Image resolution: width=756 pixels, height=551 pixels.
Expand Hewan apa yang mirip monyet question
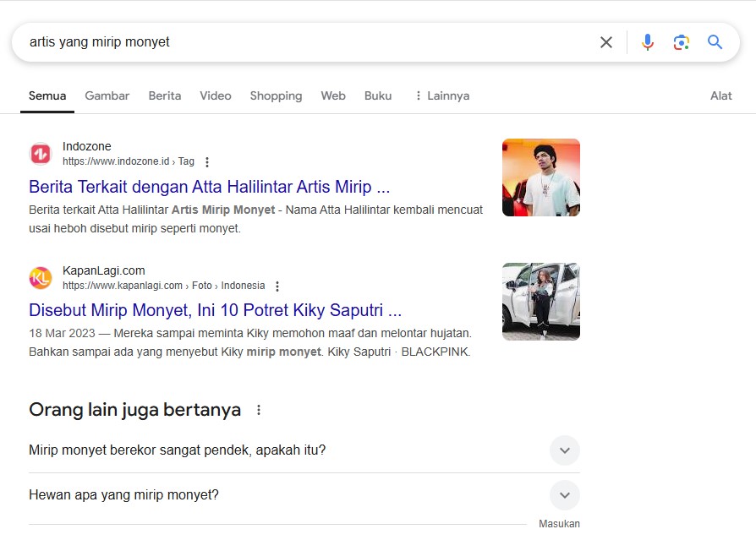pyautogui.click(x=565, y=495)
